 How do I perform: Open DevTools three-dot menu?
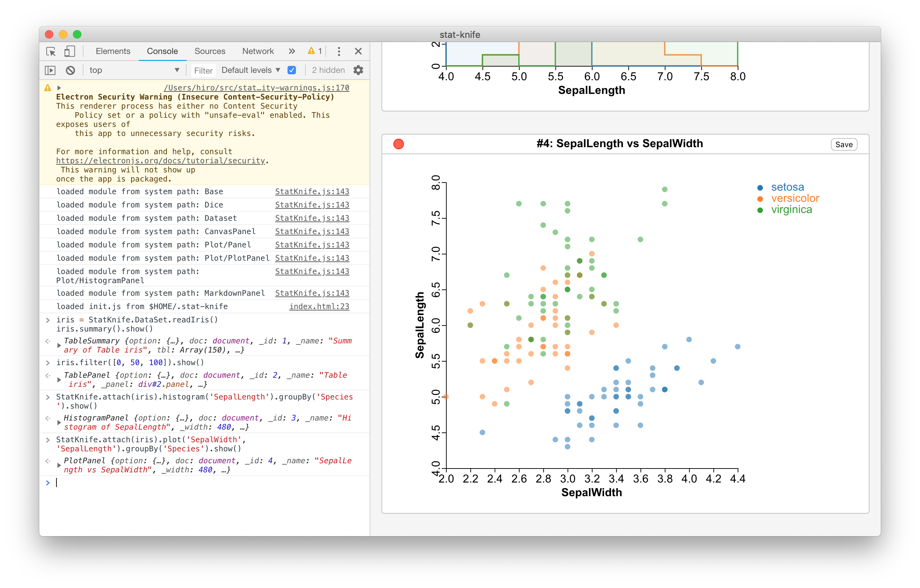point(339,51)
